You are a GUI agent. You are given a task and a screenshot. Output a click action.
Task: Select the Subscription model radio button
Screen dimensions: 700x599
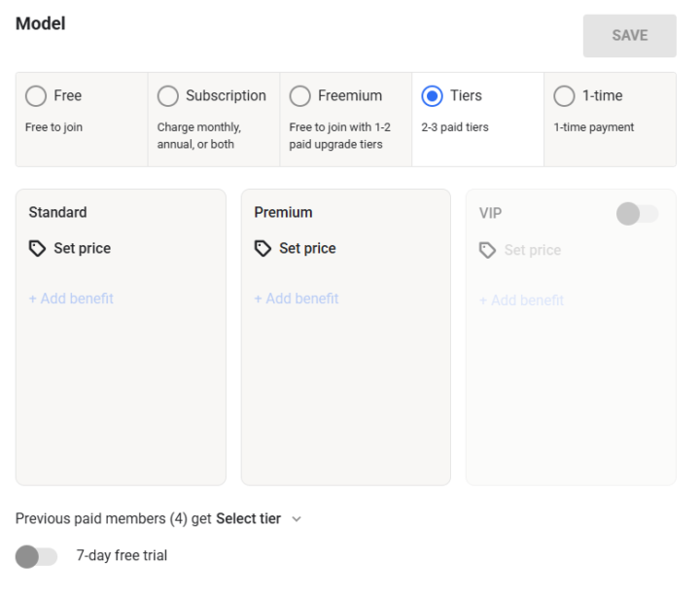pos(168,96)
